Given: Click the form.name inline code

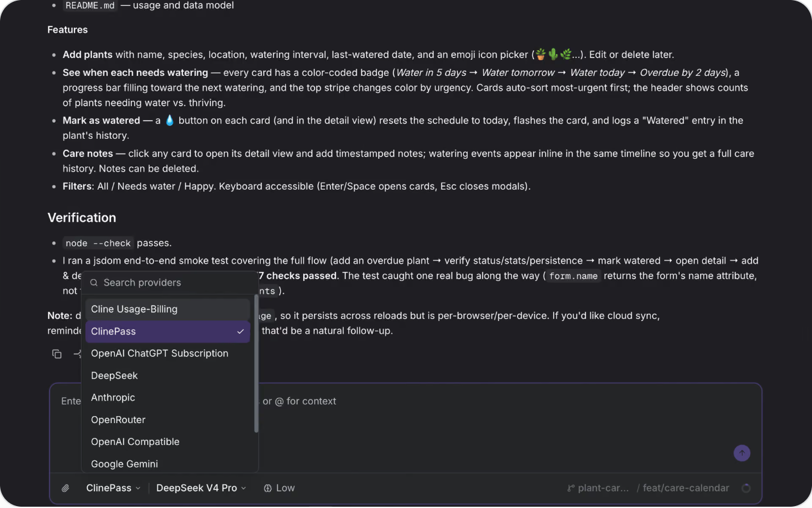Looking at the screenshot, I should click(574, 276).
